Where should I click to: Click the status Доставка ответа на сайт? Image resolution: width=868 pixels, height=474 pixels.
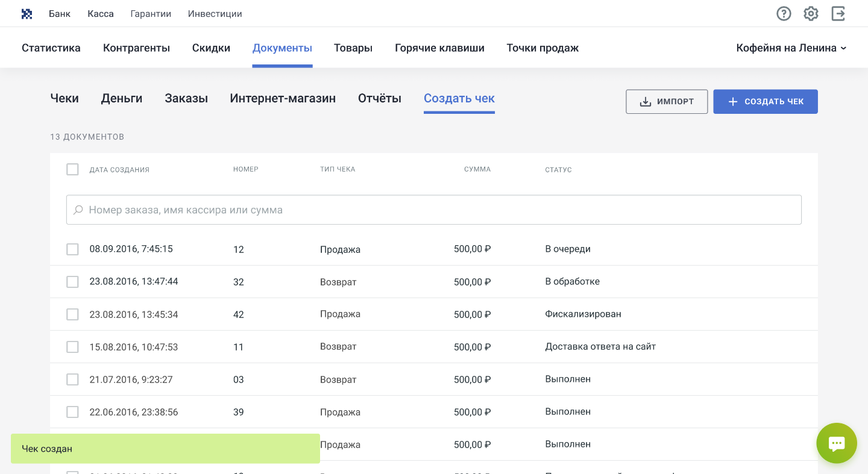click(x=600, y=347)
